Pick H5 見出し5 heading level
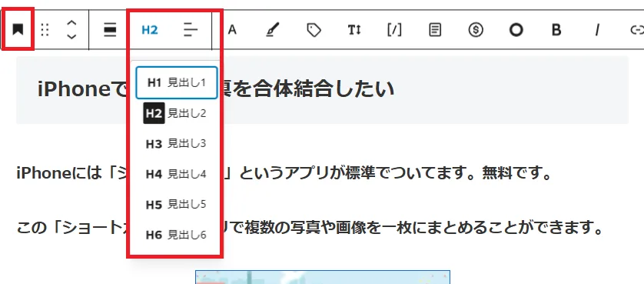Viewport: 644px width, 284px height. pyautogui.click(x=177, y=205)
